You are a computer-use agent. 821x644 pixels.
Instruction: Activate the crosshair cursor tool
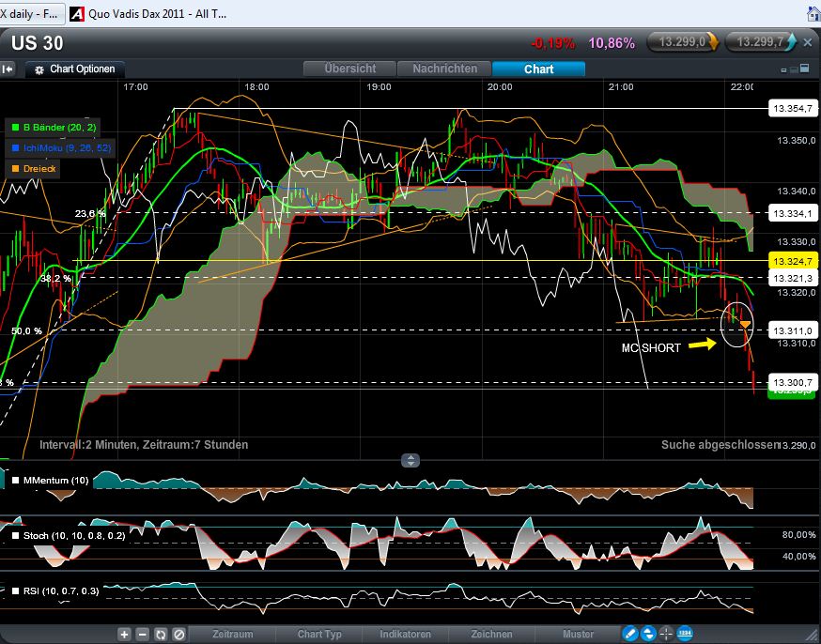point(665,634)
